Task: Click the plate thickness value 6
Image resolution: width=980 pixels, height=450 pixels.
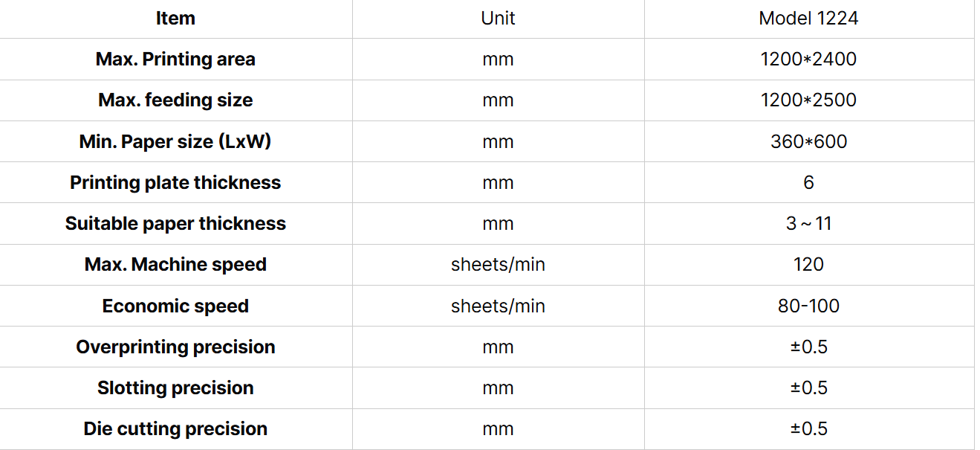Action: [808, 182]
